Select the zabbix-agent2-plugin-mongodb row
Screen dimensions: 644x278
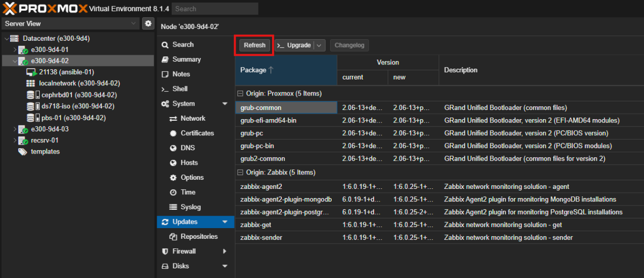[x=440, y=200]
